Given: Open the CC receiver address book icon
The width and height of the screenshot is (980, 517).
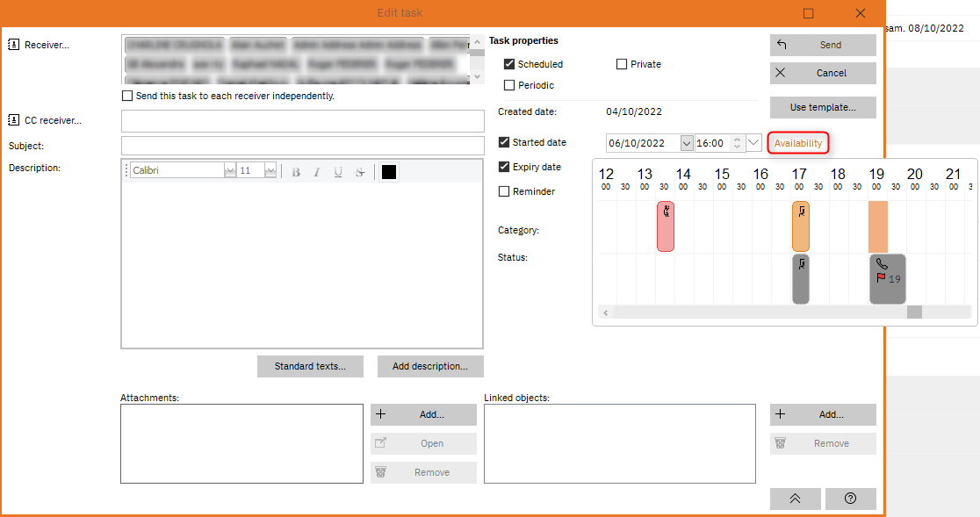Looking at the screenshot, I should [x=13, y=120].
